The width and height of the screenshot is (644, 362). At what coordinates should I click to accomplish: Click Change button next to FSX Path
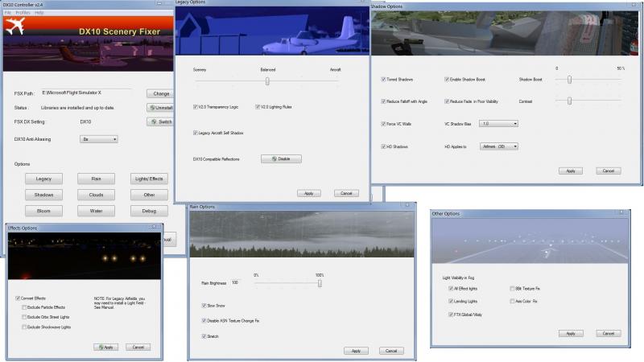pyautogui.click(x=160, y=93)
